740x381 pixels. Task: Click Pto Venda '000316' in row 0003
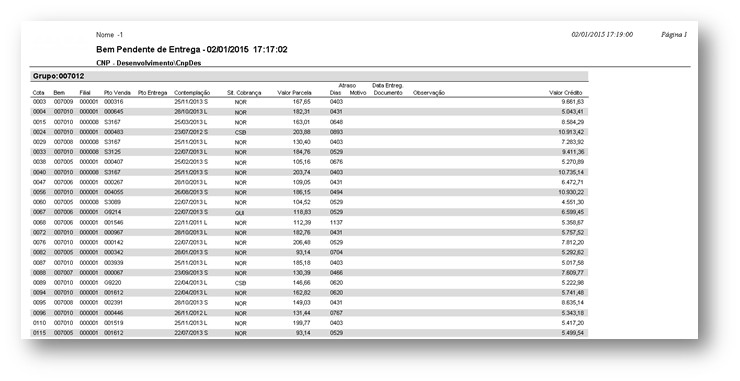point(113,102)
